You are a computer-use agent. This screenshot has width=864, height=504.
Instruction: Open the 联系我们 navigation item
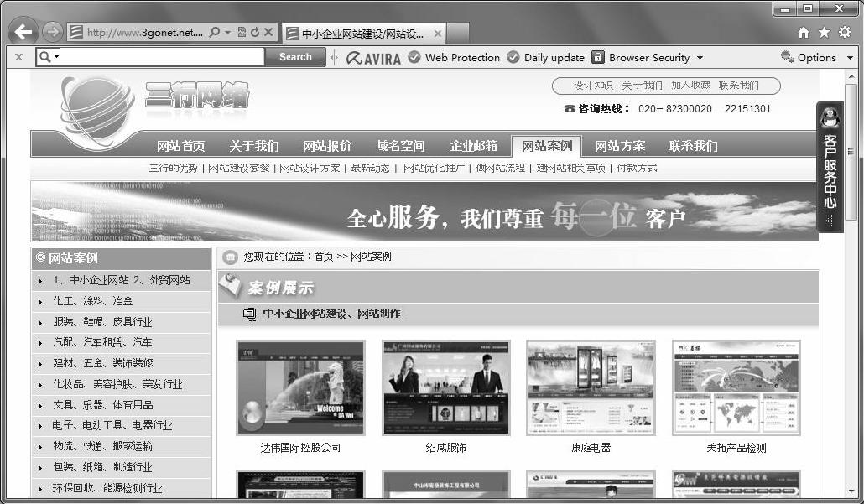click(693, 146)
